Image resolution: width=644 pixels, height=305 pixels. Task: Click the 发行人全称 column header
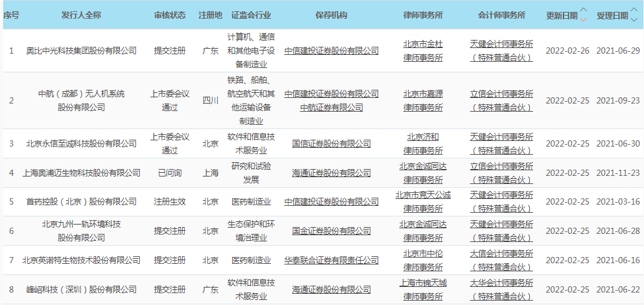[81, 15]
